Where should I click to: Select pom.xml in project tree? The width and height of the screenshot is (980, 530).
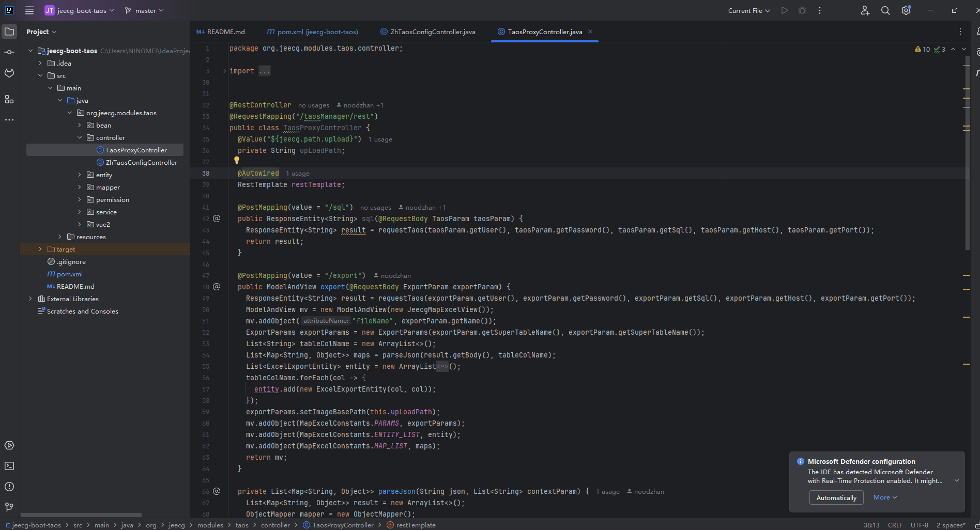pyautogui.click(x=65, y=274)
